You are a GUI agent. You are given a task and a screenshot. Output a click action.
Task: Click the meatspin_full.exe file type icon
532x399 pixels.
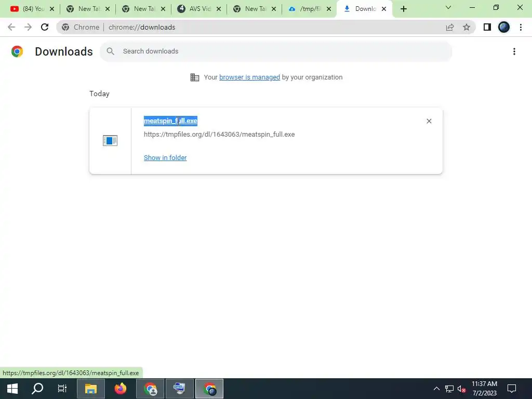(110, 140)
